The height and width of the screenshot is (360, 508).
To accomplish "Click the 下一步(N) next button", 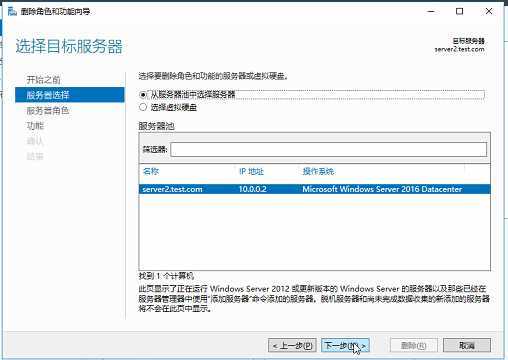I will pyautogui.click(x=345, y=345).
